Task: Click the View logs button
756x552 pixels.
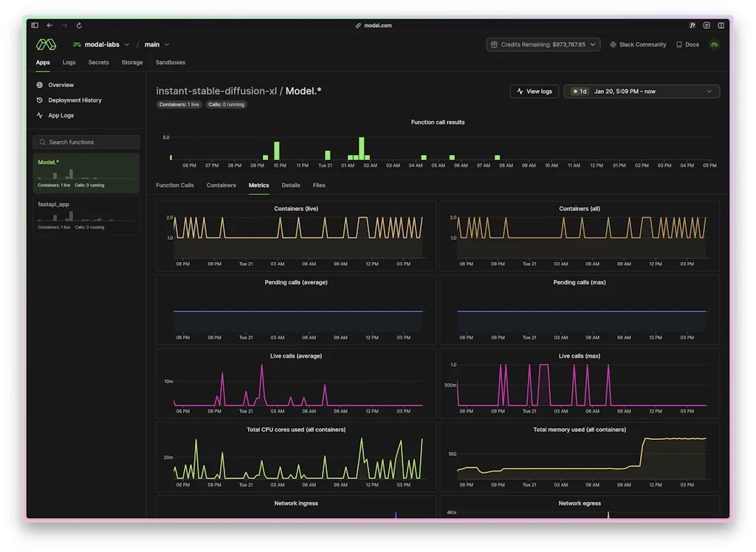Action: pyautogui.click(x=534, y=91)
